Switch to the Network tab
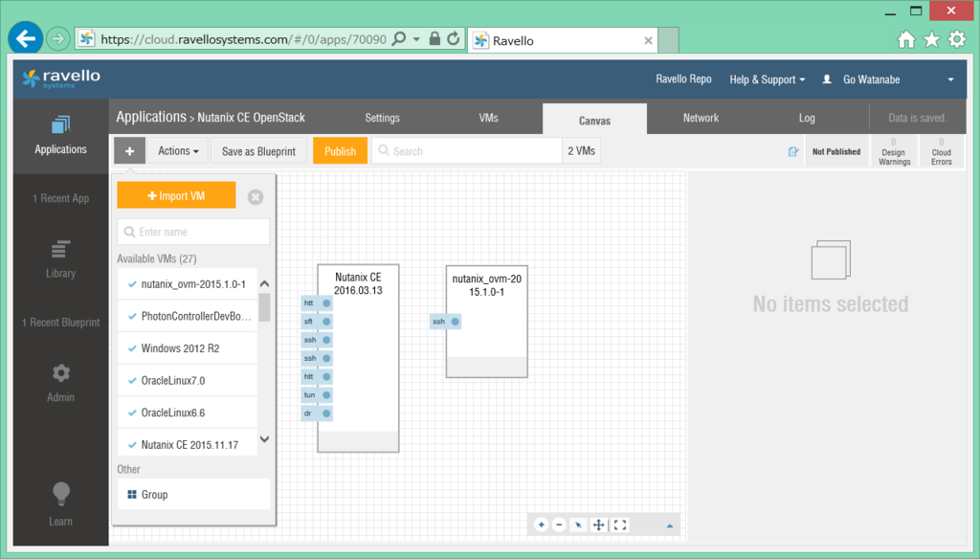Viewport: 980px width, 559px height. click(x=701, y=118)
